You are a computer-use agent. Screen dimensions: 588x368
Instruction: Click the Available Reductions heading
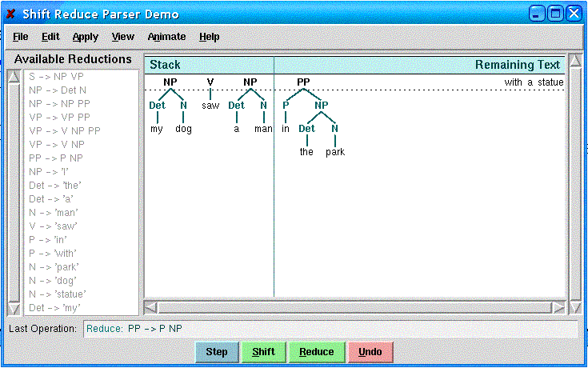point(73,59)
